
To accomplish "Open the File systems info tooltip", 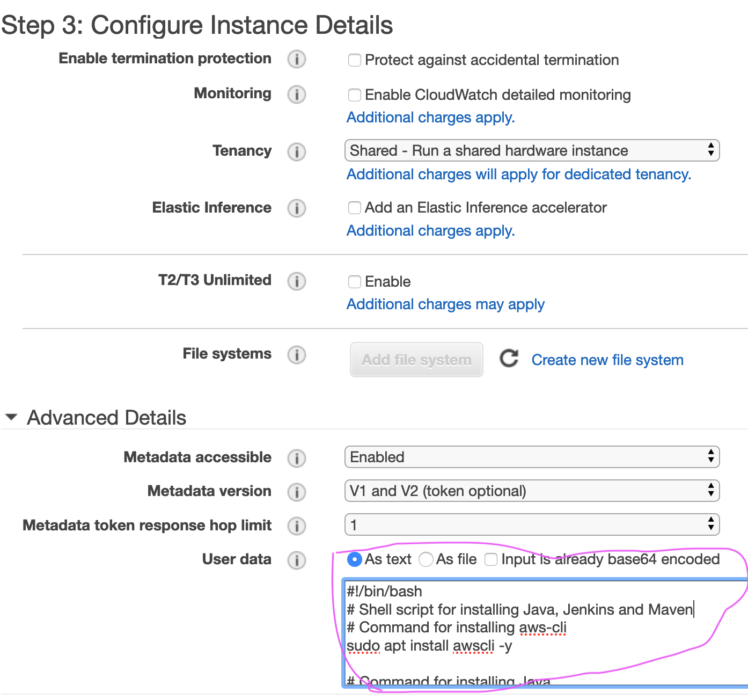I will (297, 355).
